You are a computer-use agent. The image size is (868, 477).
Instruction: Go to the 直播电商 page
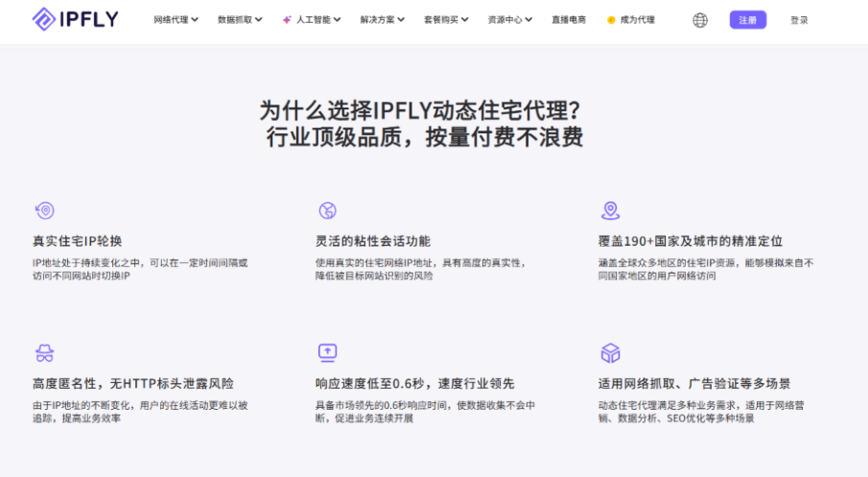[x=569, y=20]
